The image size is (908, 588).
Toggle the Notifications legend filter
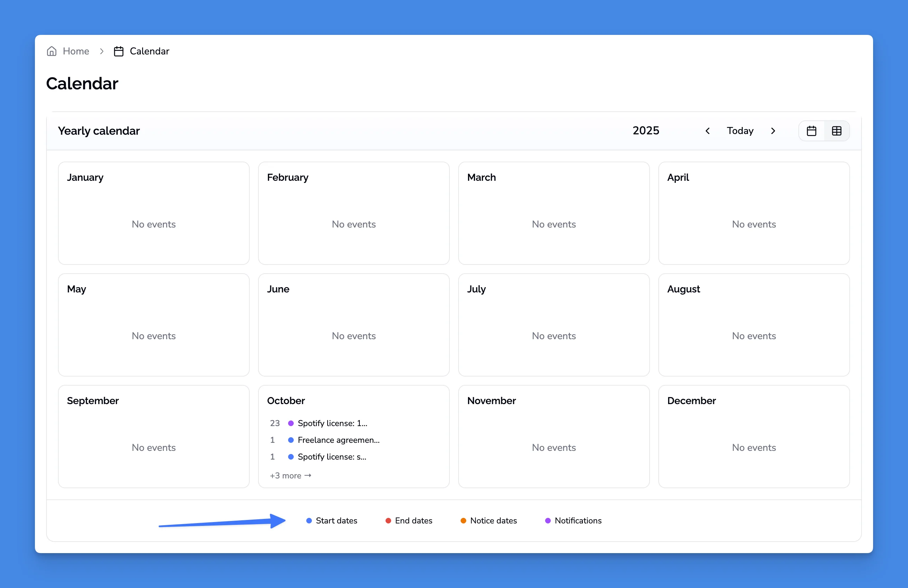578,521
